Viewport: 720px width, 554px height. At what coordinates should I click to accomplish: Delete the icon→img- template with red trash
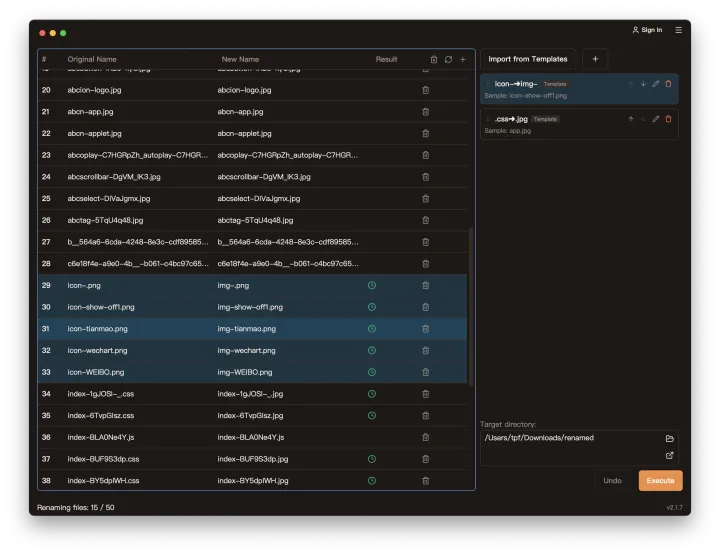[x=669, y=84]
